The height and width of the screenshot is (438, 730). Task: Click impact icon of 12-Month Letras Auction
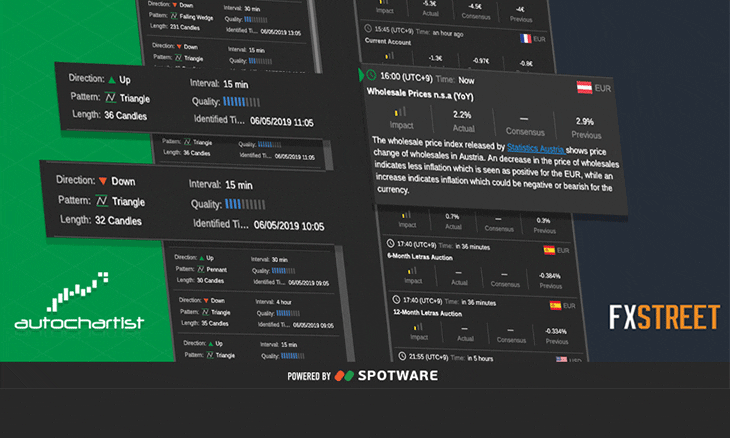(x=418, y=327)
